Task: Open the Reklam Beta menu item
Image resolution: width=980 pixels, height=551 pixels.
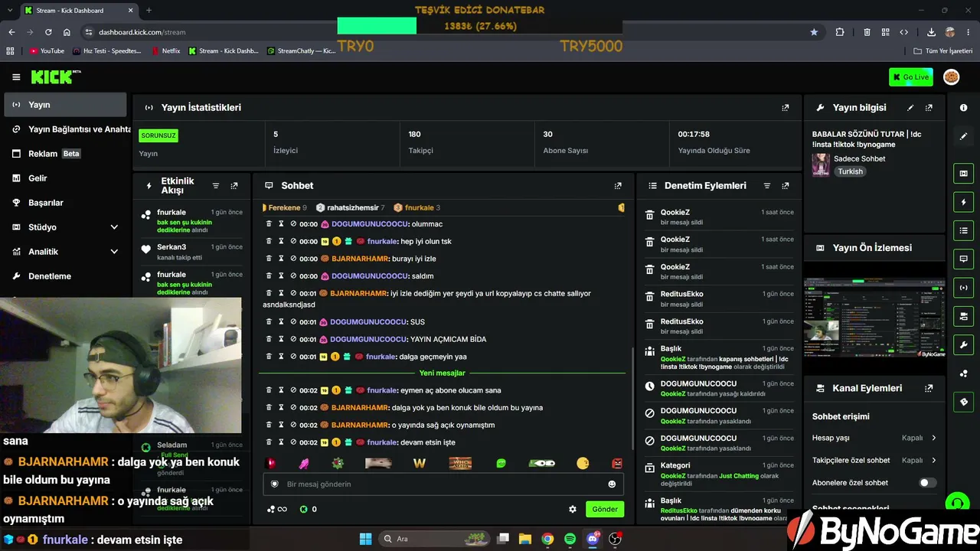Action: click(65, 154)
